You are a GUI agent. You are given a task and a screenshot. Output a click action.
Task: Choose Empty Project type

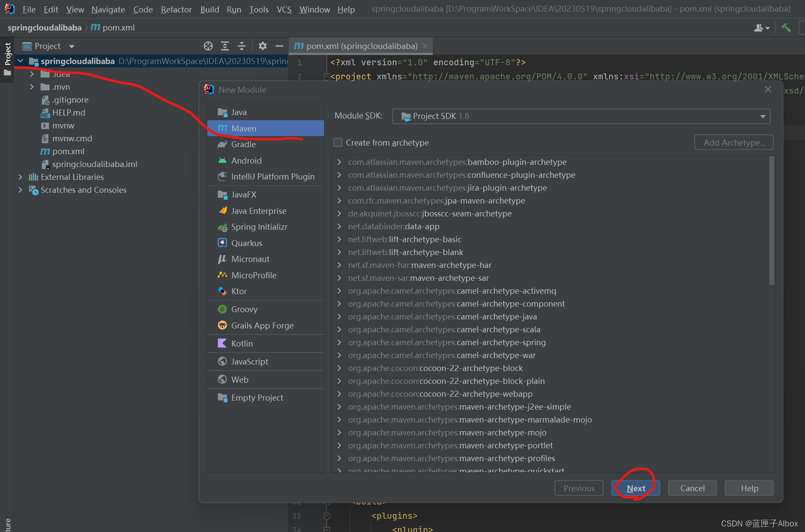[x=266, y=398]
